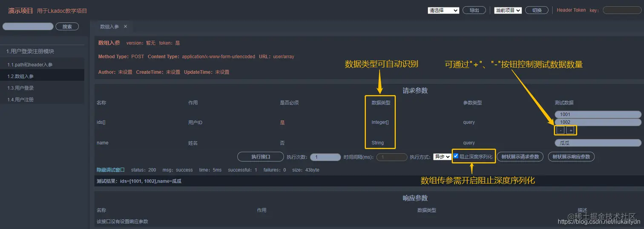Close the 数组入参 tab
The image size is (644, 229).
pyautogui.click(x=125, y=26)
